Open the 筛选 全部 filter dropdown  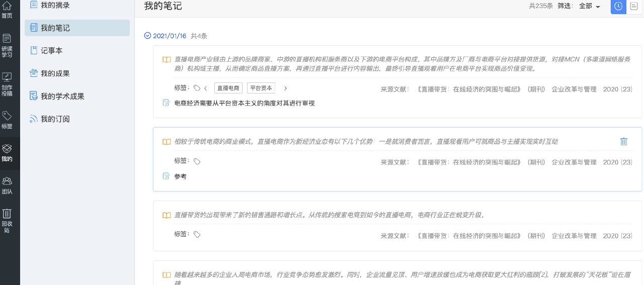590,6
